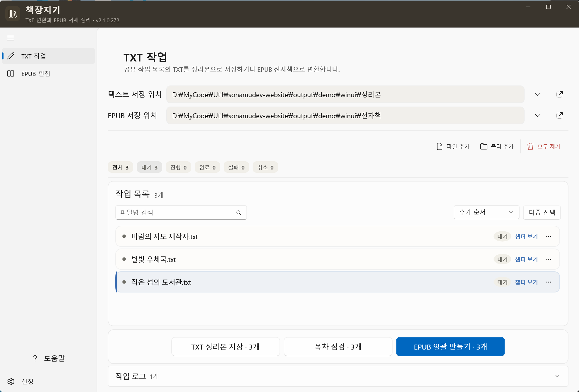Toggle 다중 선택 mode
This screenshot has height=392, width=579.
click(542, 212)
